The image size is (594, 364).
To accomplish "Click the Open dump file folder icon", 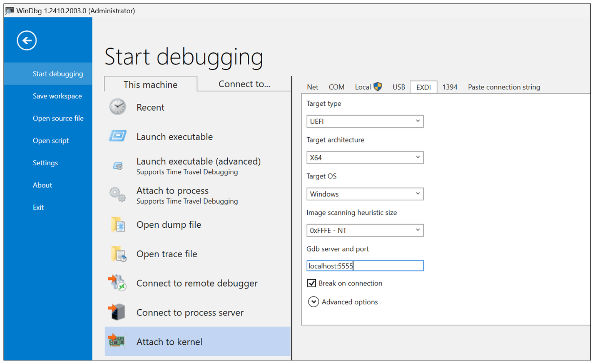I will click(x=118, y=225).
